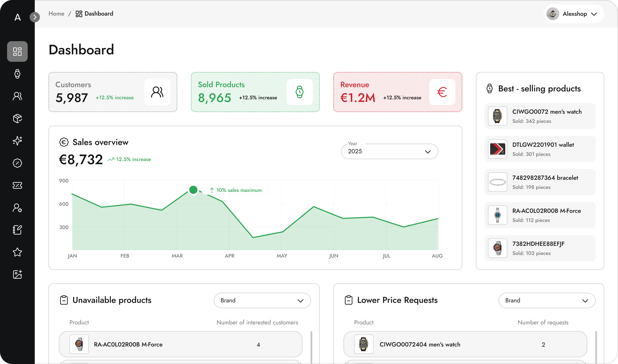This screenshot has width=618, height=364.
Task: Click the 7382HDHEE88EFJF watch thumbnail
Action: point(497,248)
